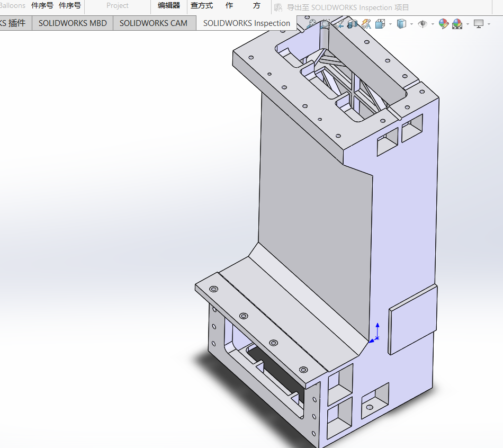Open the Edit Appearance color ball

[444, 24]
